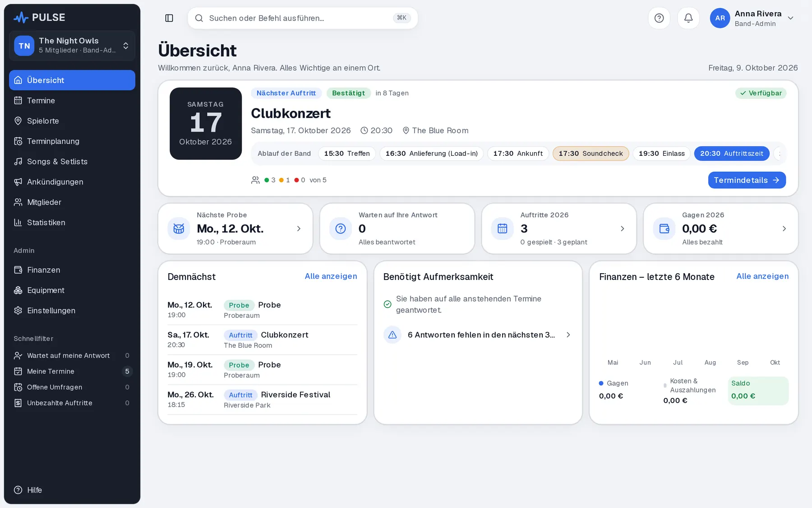
Task: Click the TN band avatar
Action: (x=24, y=46)
